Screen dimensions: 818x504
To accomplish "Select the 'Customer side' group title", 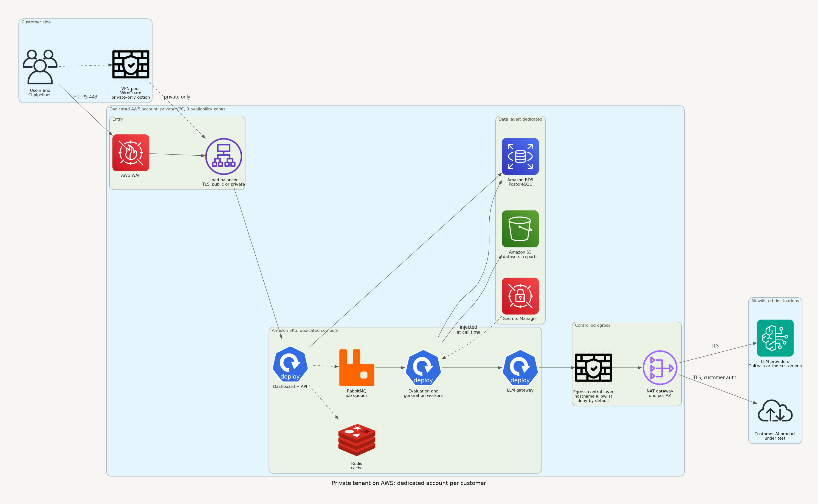I will [x=36, y=22].
